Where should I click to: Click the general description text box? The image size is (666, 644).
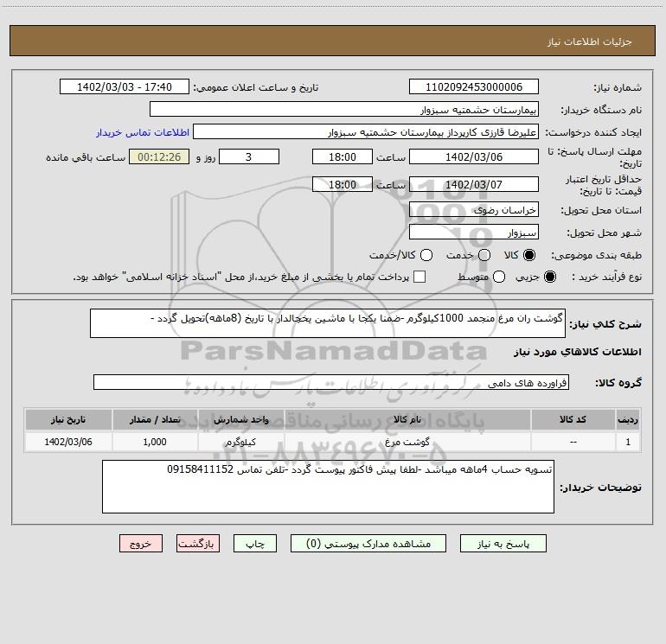pyautogui.click(x=328, y=323)
